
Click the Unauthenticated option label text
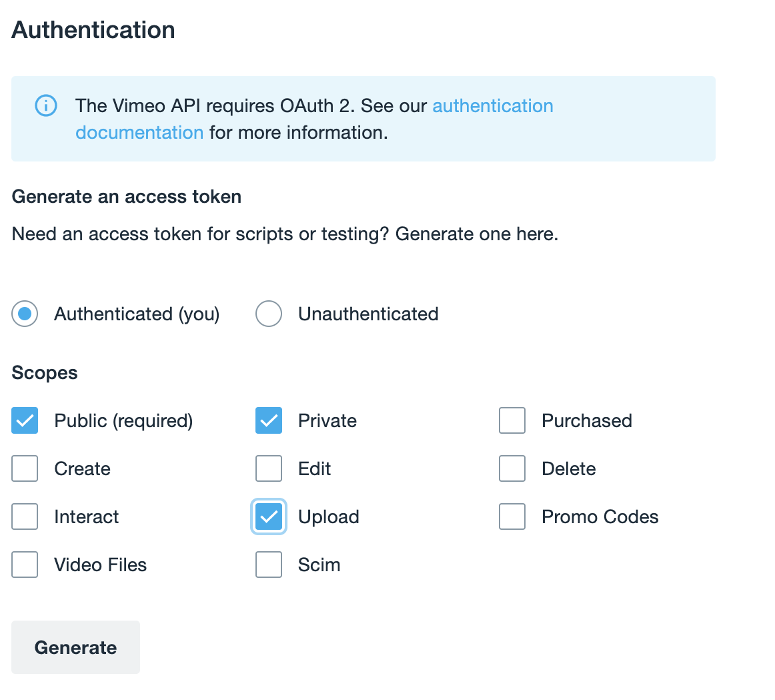pyautogui.click(x=368, y=314)
